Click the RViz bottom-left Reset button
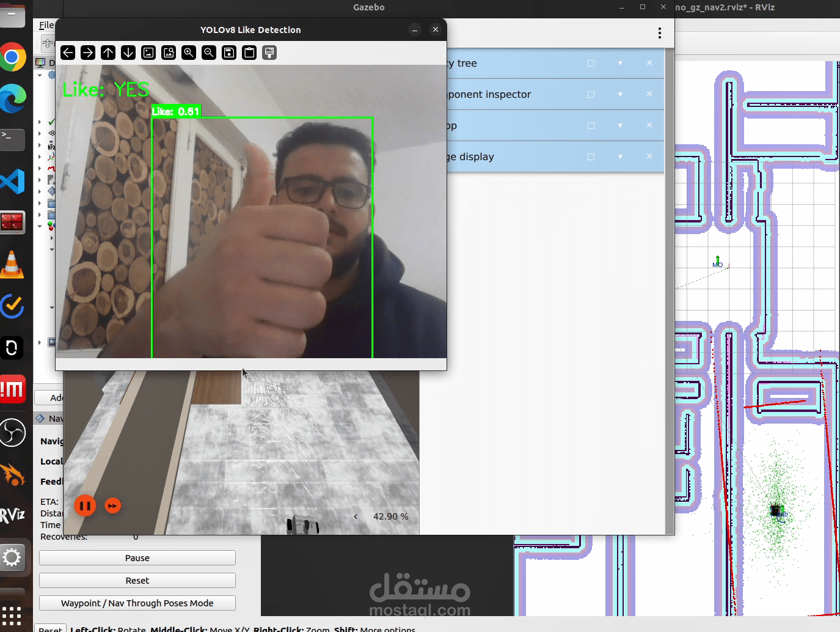Screen dimensions: 840x632 [x=50, y=628]
